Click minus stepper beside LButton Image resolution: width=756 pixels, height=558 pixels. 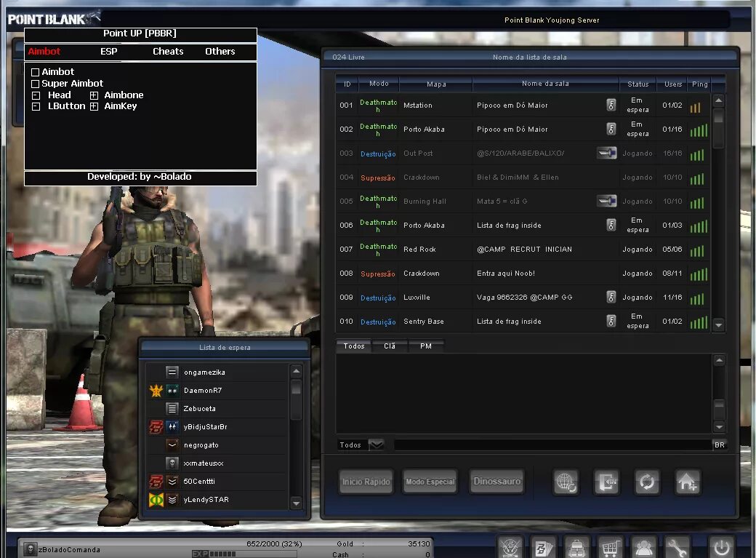click(x=36, y=106)
